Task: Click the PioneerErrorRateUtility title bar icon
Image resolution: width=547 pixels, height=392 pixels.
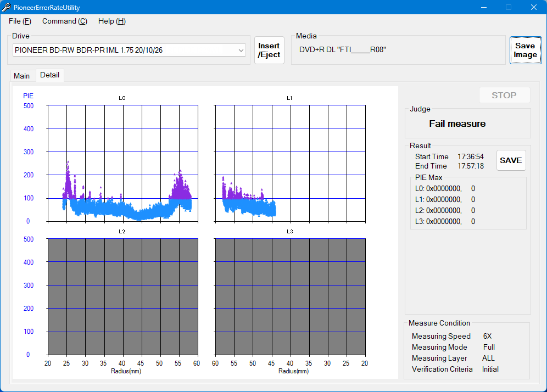Action: [x=6, y=7]
